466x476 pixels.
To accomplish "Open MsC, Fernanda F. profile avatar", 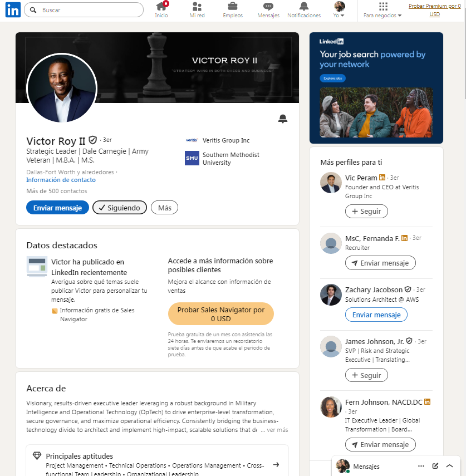I will pyautogui.click(x=331, y=243).
